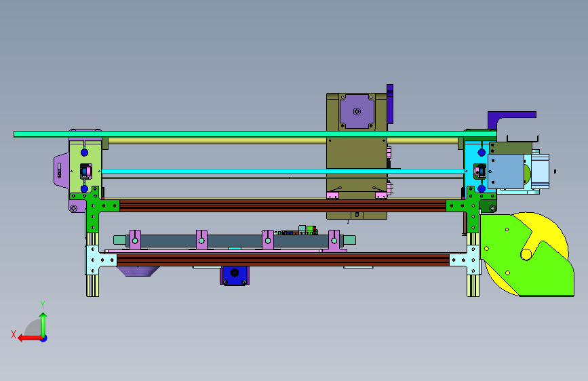Select the upper brown extrusion rail
The image size is (588, 381).
click(282, 205)
